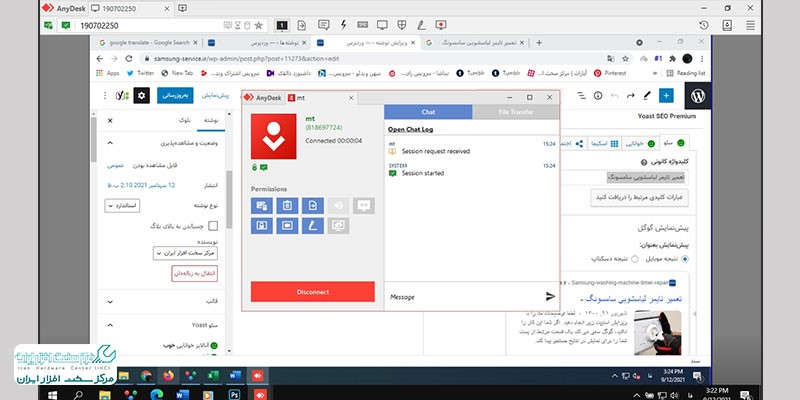
Task: Check the stick to top of blog checkbox
Action: point(213,226)
